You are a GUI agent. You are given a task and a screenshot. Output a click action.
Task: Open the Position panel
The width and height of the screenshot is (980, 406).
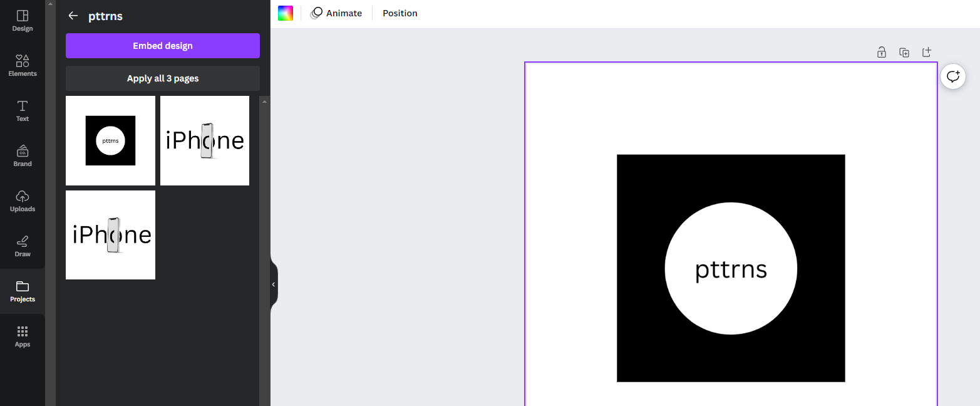pyautogui.click(x=400, y=13)
